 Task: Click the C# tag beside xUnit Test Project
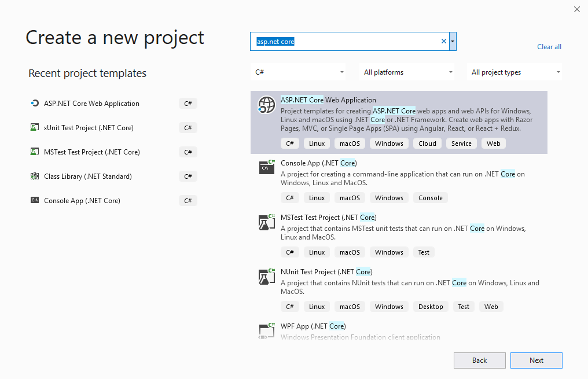click(188, 128)
